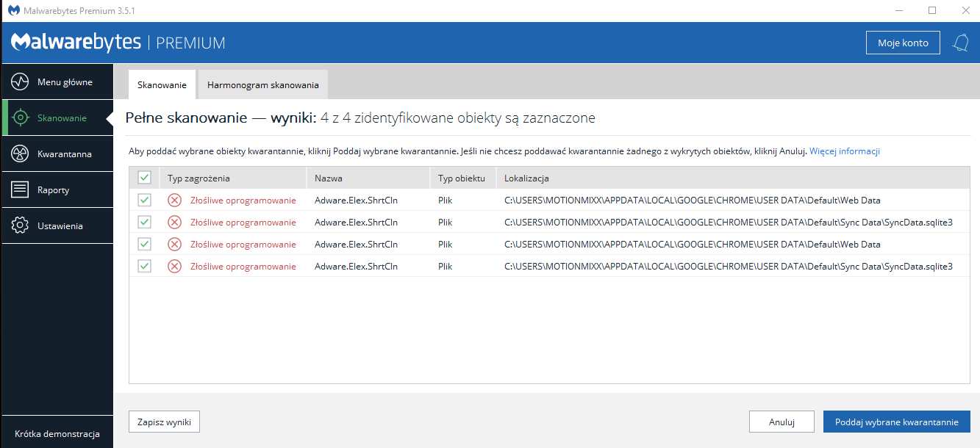Open Ustawienia in the sidebar
This screenshot has width=980, height=448.
click(x=57, y=225)
